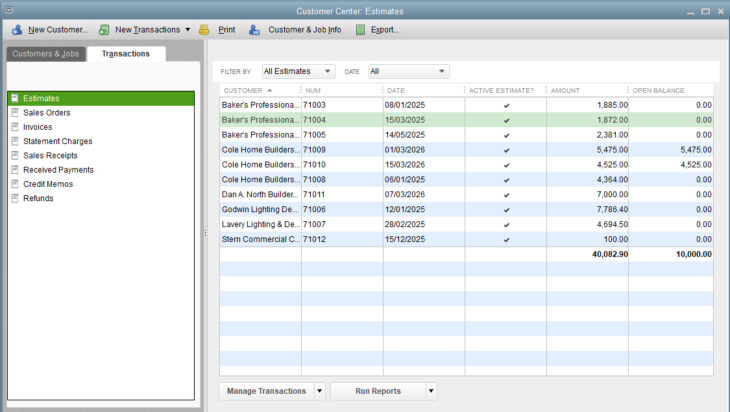Click Stern Commercial customer cell
730x412 pixels.
pyautogui.click(x=260, y=239)
